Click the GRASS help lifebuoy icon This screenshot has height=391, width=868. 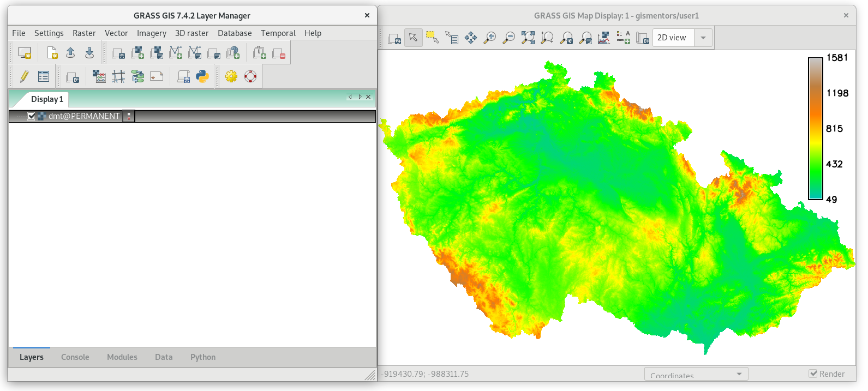coord(250,76)
